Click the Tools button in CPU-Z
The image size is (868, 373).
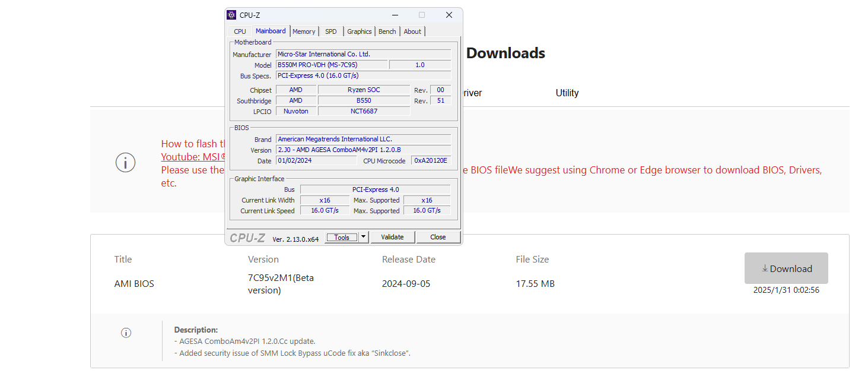click(x=342, y=237)
